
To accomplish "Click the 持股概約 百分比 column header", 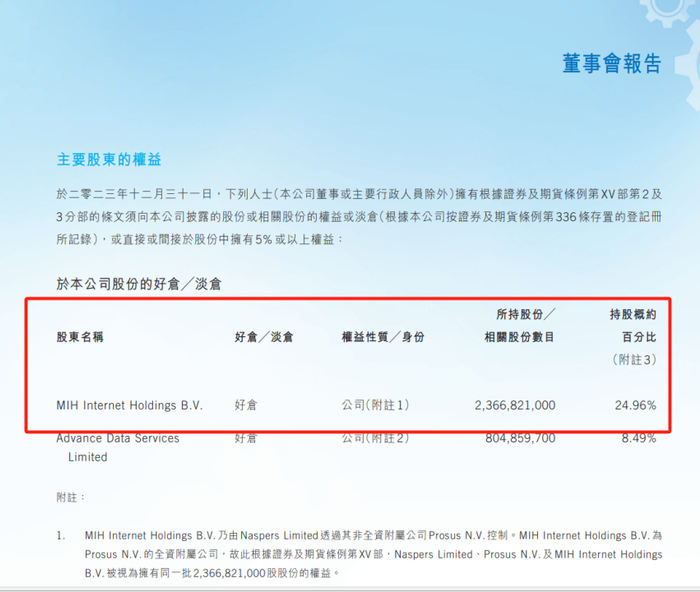I will (633, 325).
